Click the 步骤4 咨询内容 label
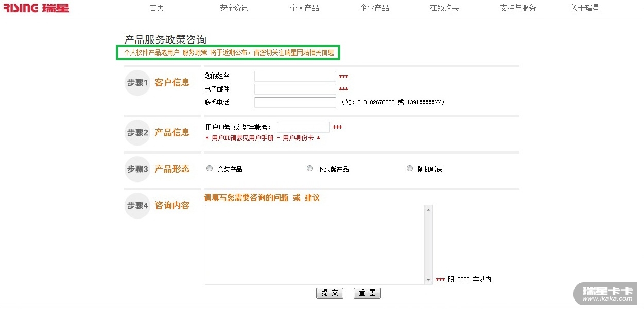644x309 pixels. point(158,205)
